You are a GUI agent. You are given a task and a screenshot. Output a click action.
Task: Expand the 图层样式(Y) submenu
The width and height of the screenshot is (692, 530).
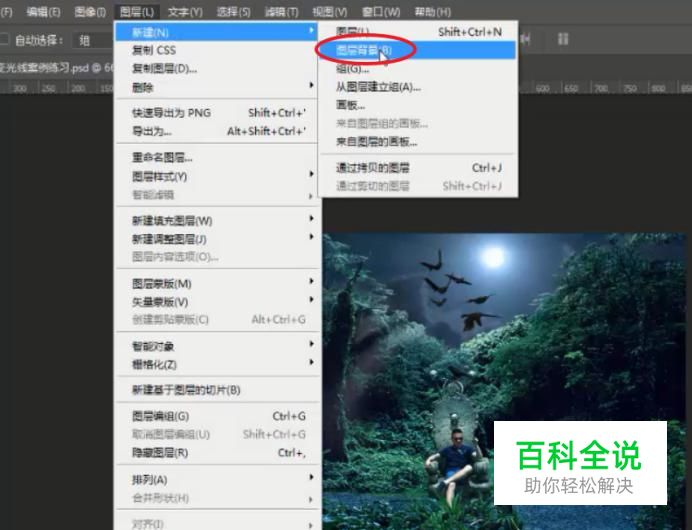(216, 177)
